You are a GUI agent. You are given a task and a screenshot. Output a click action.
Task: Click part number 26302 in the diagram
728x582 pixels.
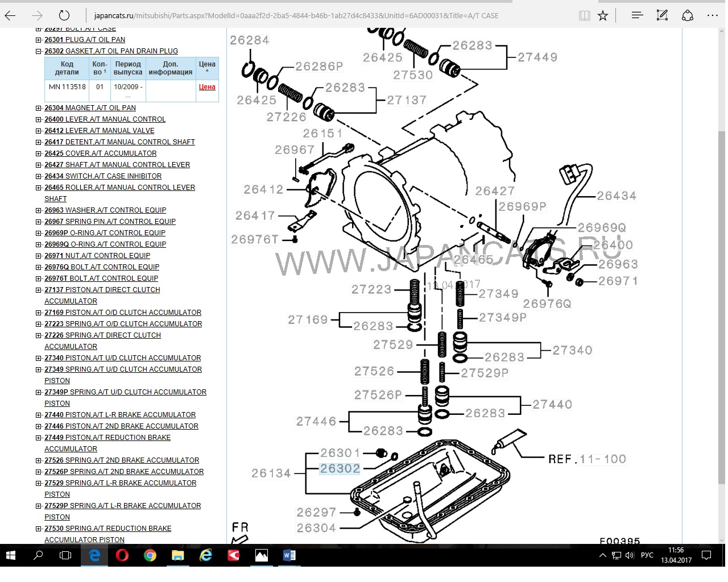click(340, 469)
